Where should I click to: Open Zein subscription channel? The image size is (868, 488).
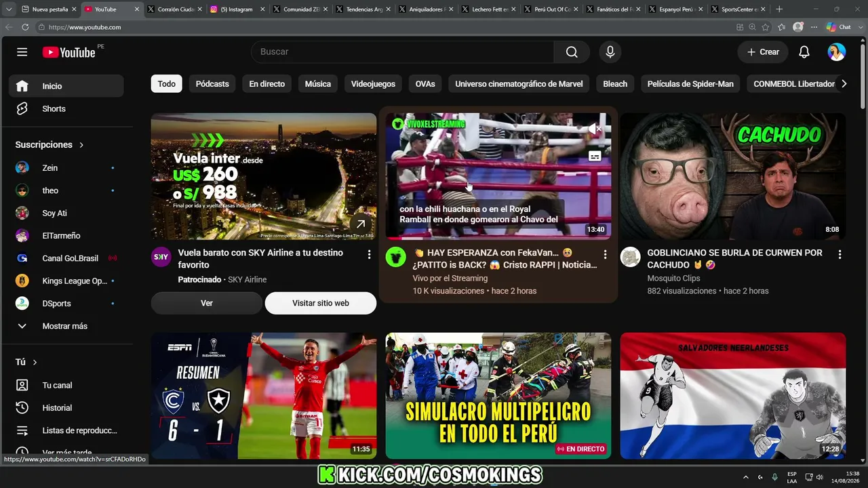tap(66, 167)
